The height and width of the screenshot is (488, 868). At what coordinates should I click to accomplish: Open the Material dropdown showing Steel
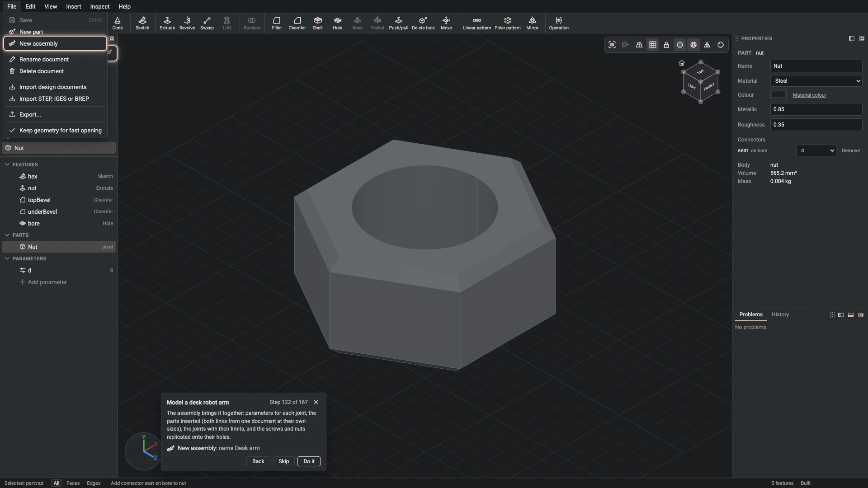point(816,81)
